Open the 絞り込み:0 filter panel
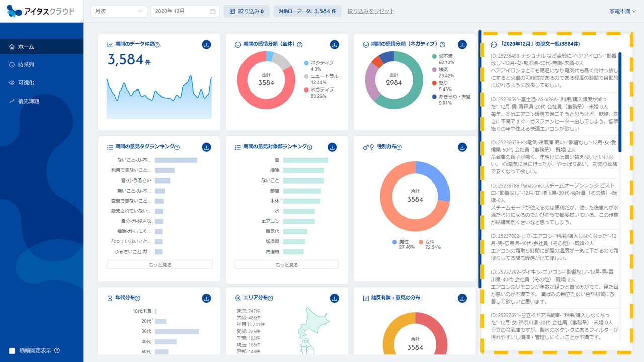This screenshot has width=644, height=362. (x=247, y=11)
